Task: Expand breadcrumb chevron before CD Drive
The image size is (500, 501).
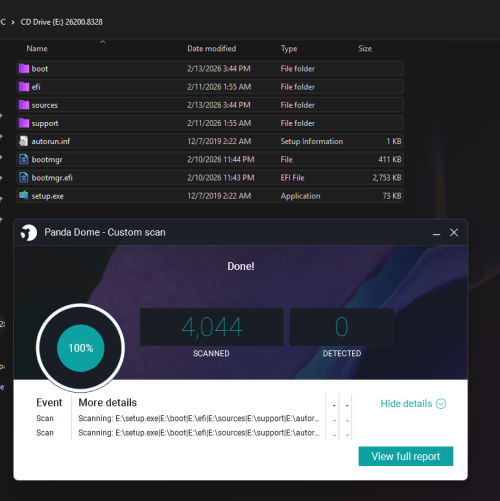Action: (x=13, y=22)
